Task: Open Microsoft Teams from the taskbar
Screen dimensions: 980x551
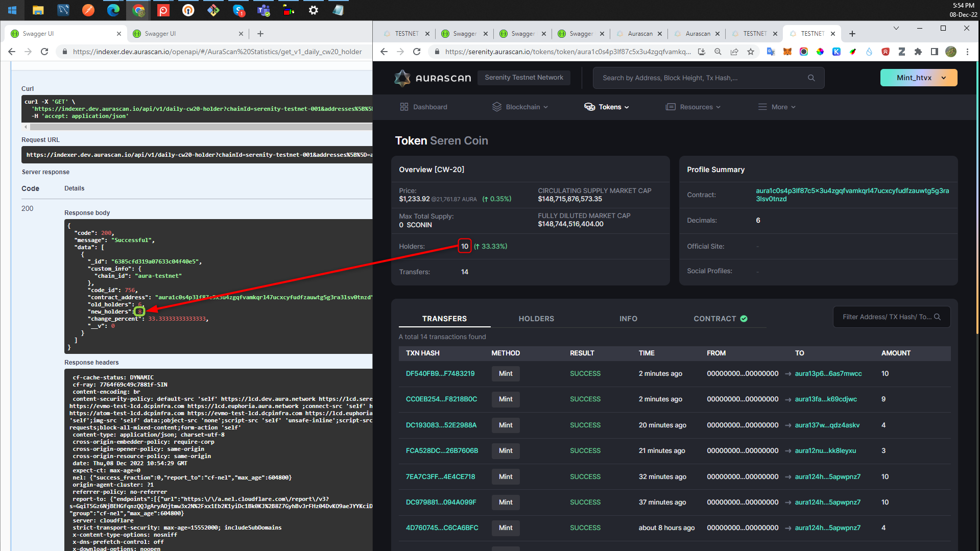Action: pos(264,10)
